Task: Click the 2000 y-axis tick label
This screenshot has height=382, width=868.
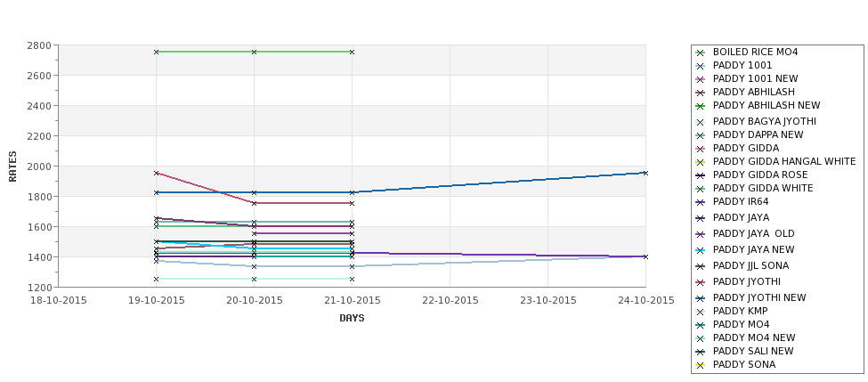Action: [x=39, y=167]
